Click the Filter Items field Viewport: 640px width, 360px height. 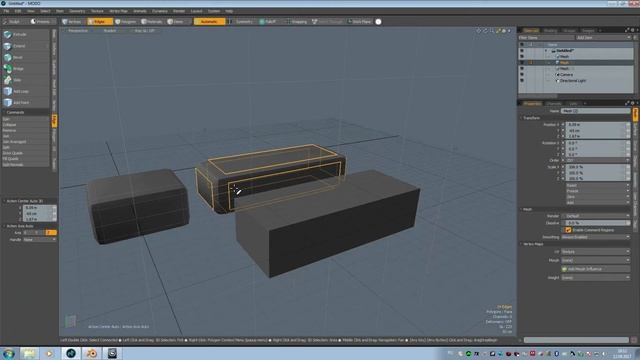click(x=546, y=38)
